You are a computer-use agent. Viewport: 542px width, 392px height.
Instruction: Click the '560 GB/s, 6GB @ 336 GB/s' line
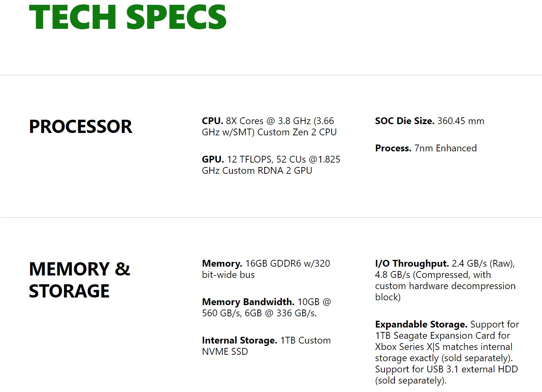pyautogui.click(x=259, y=313)
